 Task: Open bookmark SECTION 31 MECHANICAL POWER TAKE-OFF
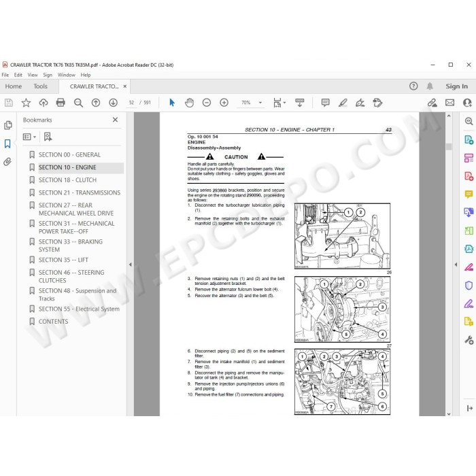pyautogui.click(x=76, y=227)
